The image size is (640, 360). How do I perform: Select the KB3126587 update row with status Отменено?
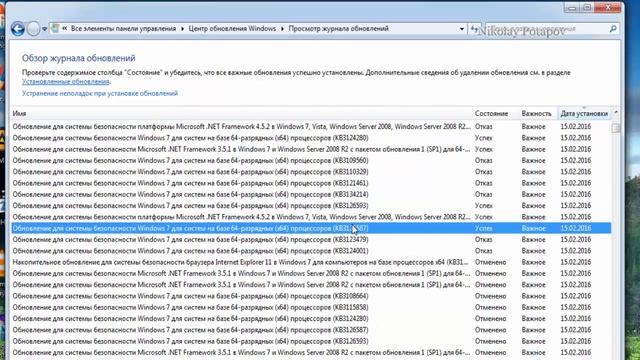click(x=311, y=330)
